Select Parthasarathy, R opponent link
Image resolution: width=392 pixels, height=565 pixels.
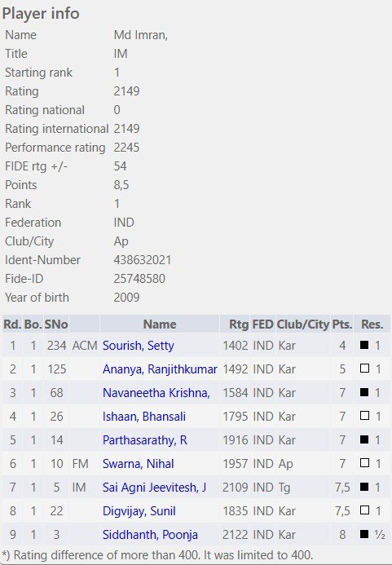(145, 440)
